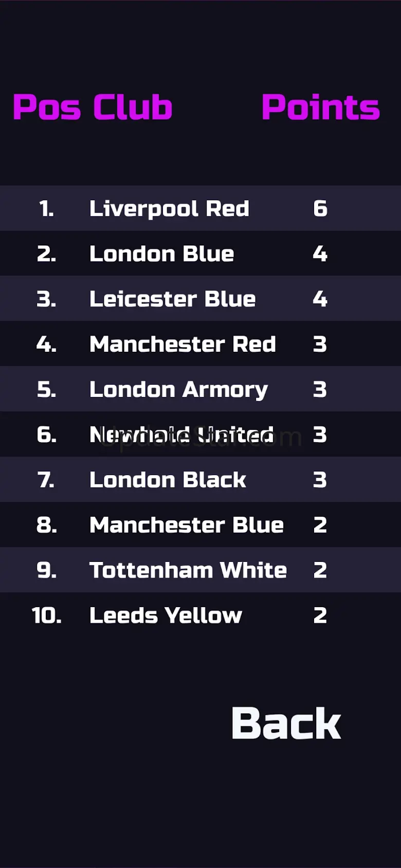The width and height of the screenshot is (401, 868).
Task: Pick the London Black club name
Action: point(168,480)
